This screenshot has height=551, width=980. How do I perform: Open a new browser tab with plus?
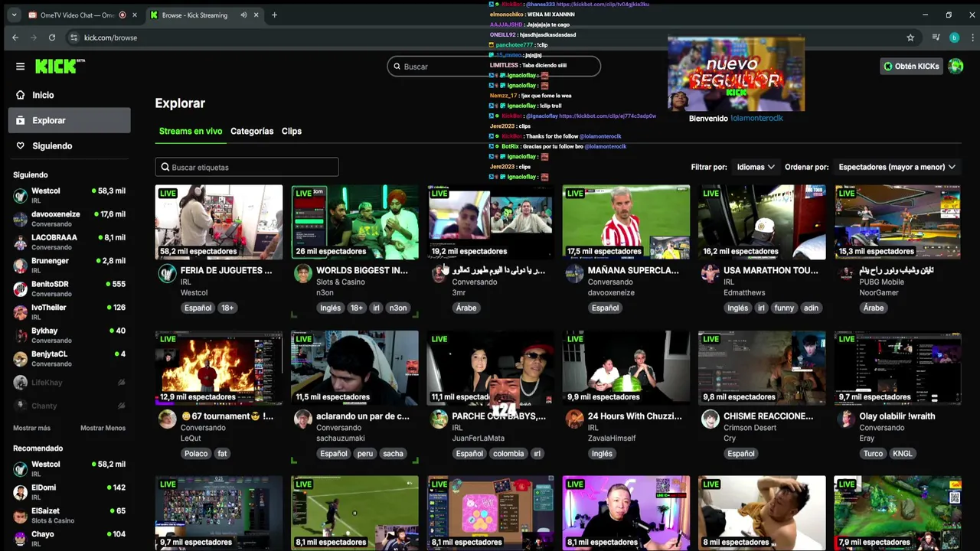[274, 15]
